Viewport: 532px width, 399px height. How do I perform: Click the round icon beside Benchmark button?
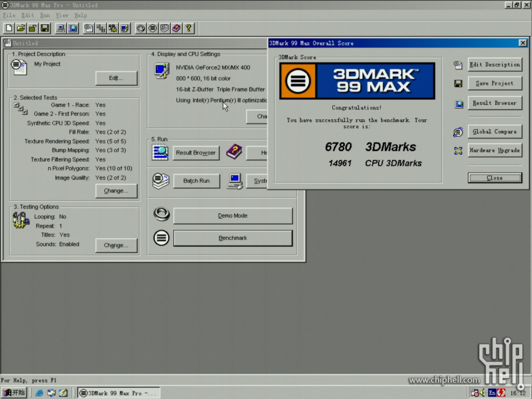(161, 238)
